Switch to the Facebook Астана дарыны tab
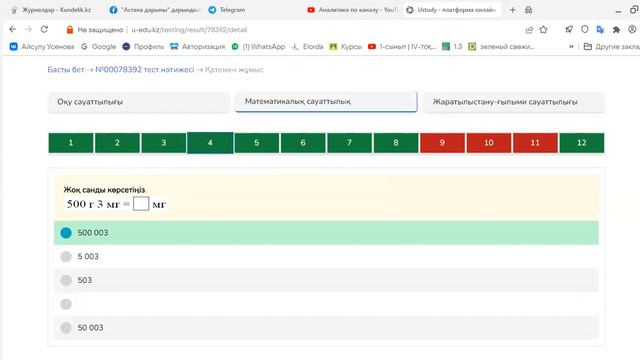This screenshot has width=640, height=360. 155,10
